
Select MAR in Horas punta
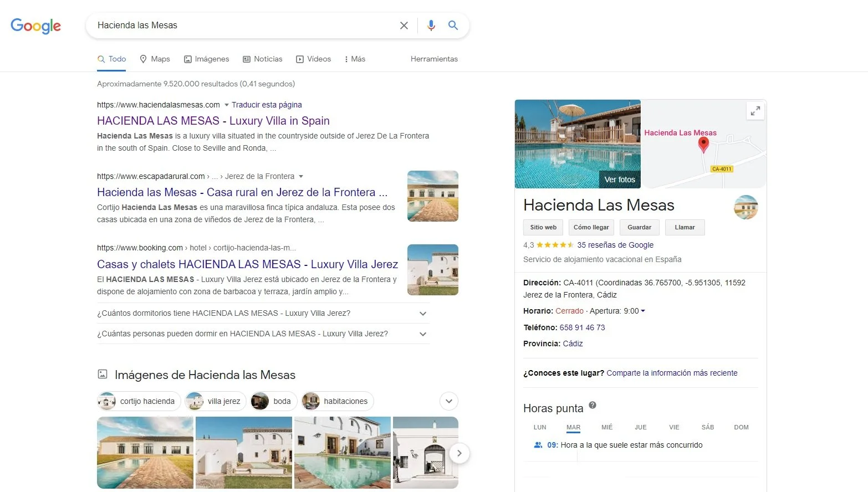click(574, 427)
